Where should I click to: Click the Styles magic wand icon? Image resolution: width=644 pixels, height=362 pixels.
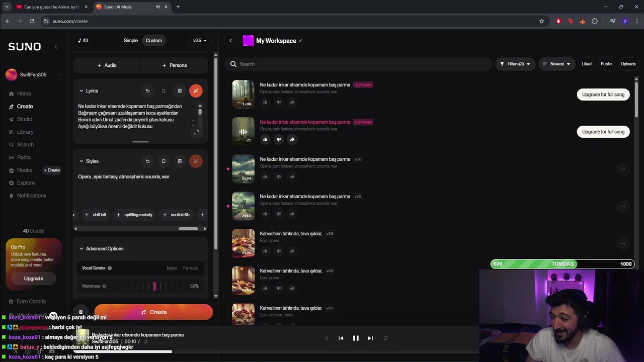pos(196,161)
